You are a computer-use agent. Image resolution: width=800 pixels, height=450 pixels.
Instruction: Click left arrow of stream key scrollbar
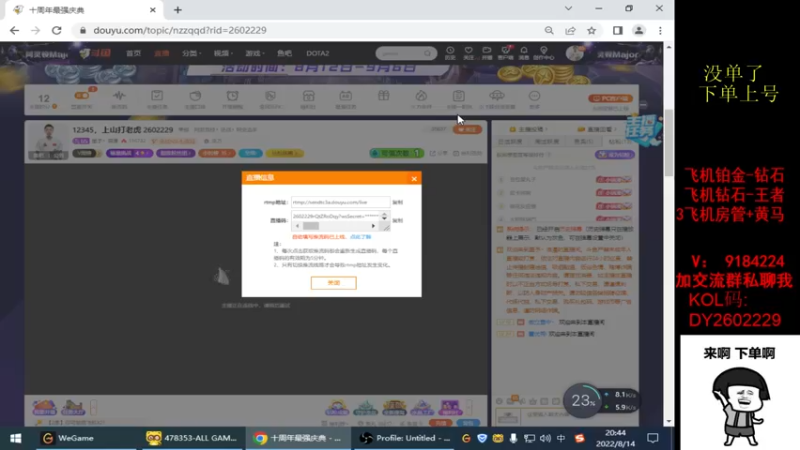298,226
